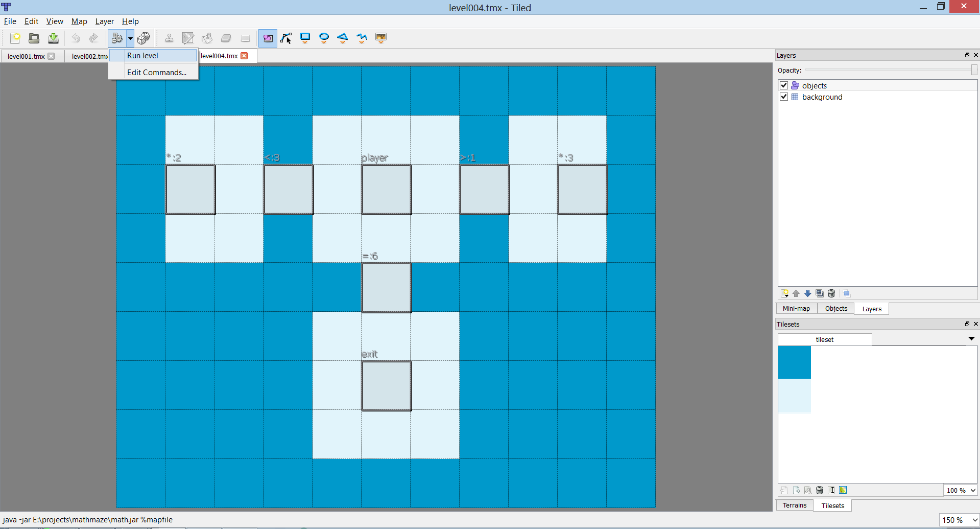Move layer down with blue arrow
Image resolution: width=980 pixels, height=529 pixels.
coord(808,293)
